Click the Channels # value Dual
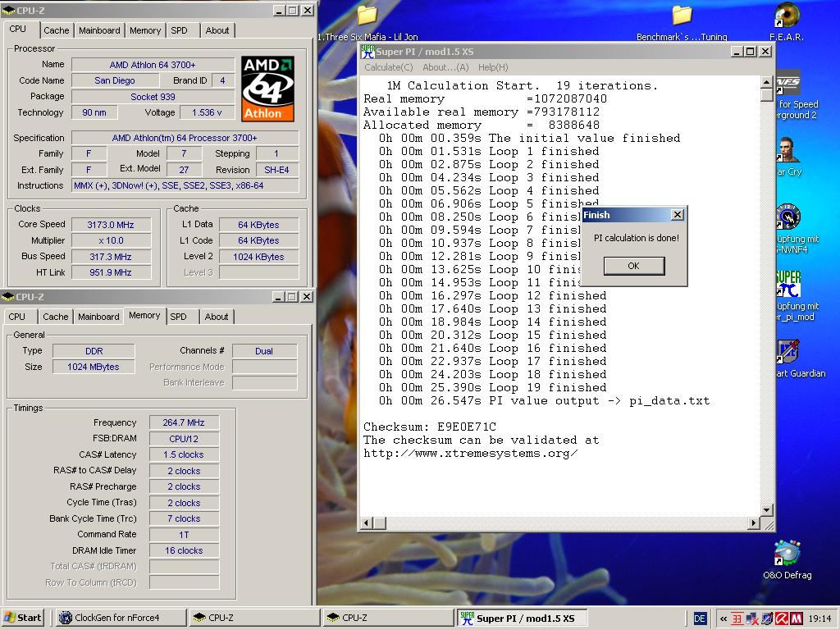The image size is (840, 630). point(264,351)
